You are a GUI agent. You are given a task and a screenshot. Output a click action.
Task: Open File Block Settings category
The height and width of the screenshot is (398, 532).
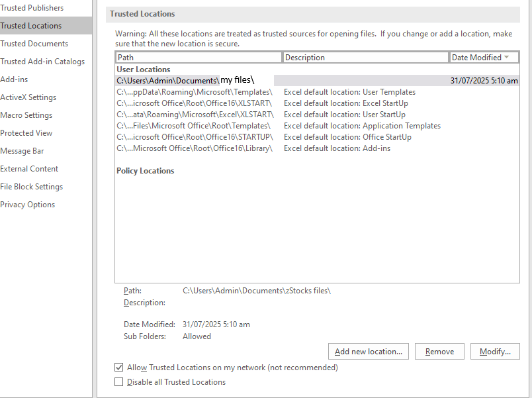tap(31, 187)
